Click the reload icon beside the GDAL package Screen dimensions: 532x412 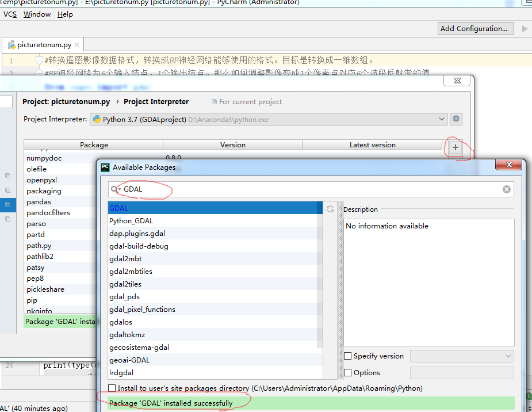point(330,208)
